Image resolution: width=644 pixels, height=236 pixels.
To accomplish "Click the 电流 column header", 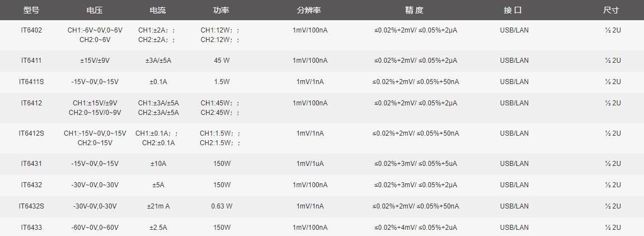I will click(158, 10).
